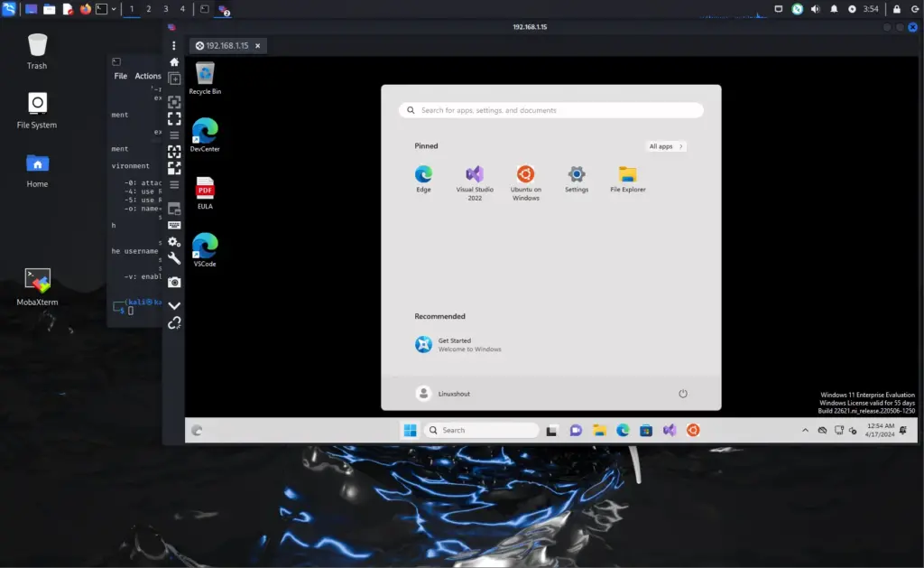Image resolution: width=924 pixels, height=568 pixels.
Task: Open Settings from pinned apps
Action: (x=577, y=179)
